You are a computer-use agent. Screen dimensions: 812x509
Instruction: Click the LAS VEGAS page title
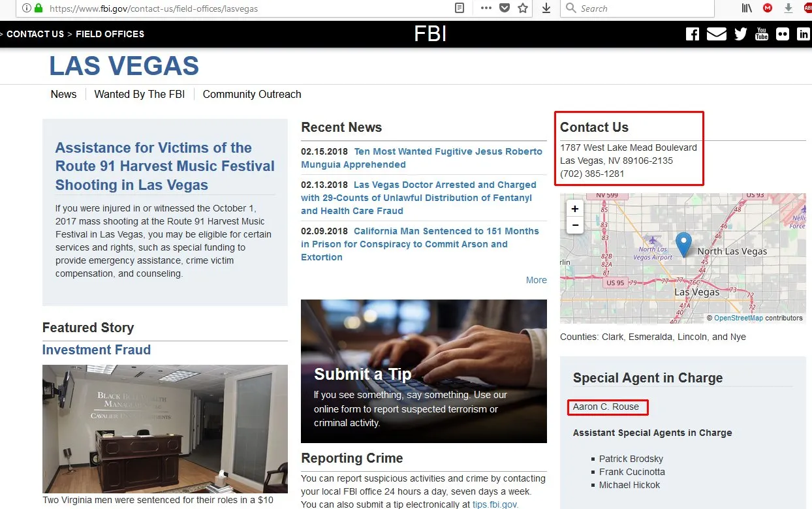[x=124, y=66]
